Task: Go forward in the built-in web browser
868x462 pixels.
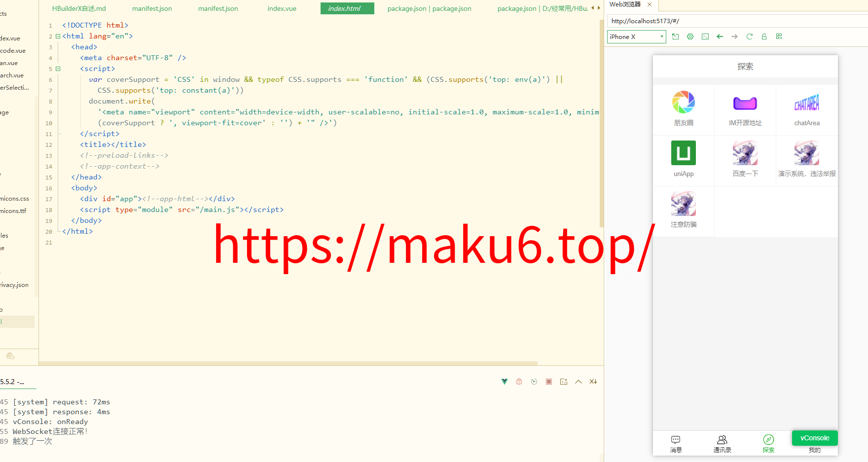Action: click(735, 36)
